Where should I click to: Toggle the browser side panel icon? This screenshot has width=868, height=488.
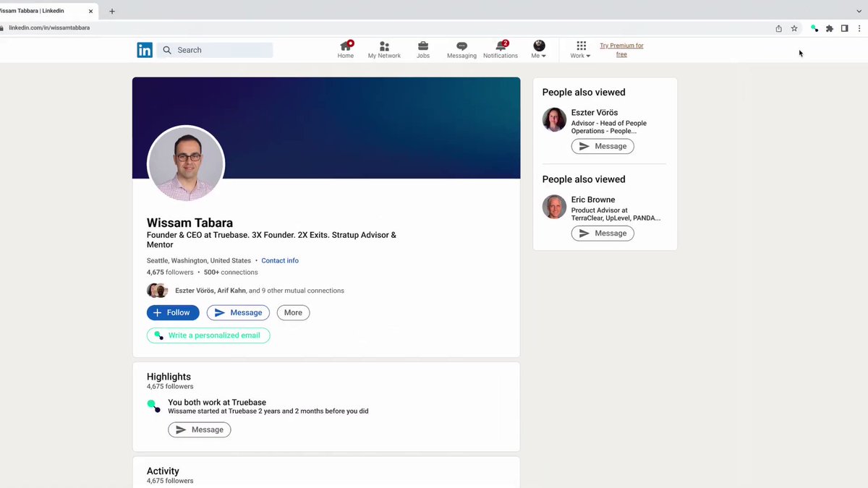[x=844, y=28]
